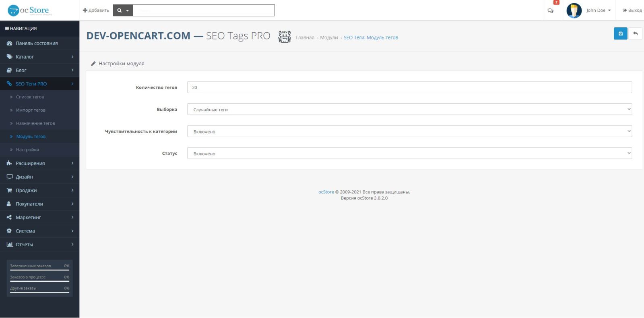644x318 pixels.
Task: Click the book icon beside Блог
Action: pyautogui.click(x=9, y=70)
